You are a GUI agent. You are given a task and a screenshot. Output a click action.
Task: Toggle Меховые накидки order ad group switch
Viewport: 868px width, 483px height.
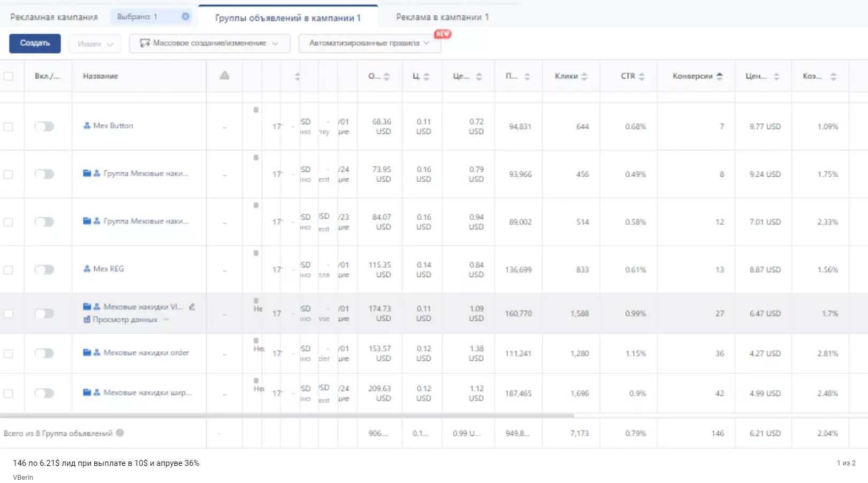(x=44, y=353)
